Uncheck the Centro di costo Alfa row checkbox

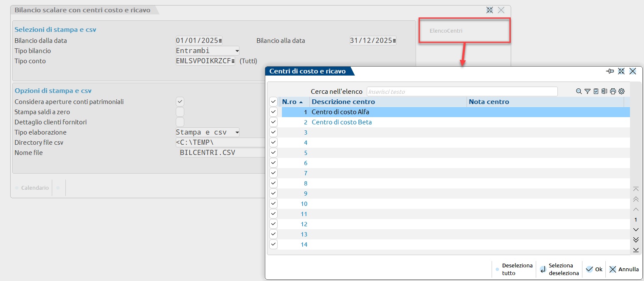[273, 112]
